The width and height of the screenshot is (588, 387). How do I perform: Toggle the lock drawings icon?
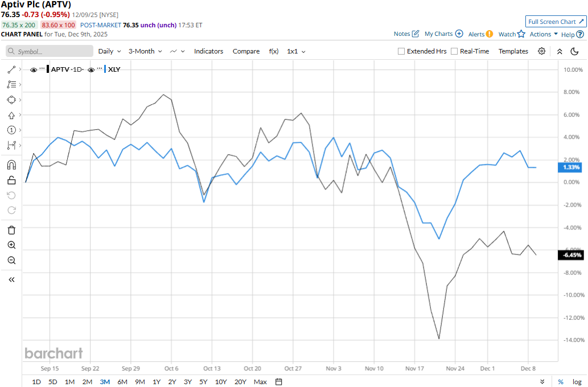[11, 180]
